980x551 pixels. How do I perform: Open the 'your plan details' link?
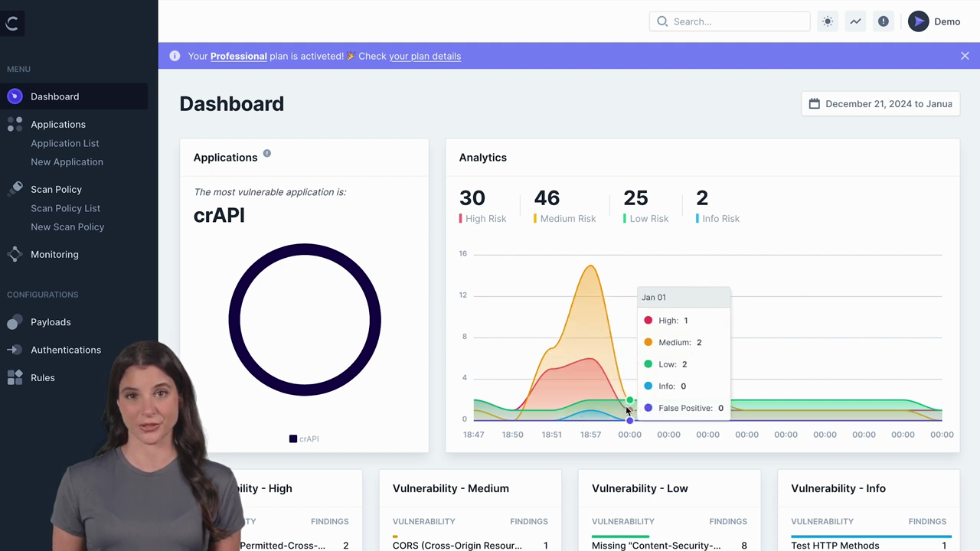pos(425,56)
